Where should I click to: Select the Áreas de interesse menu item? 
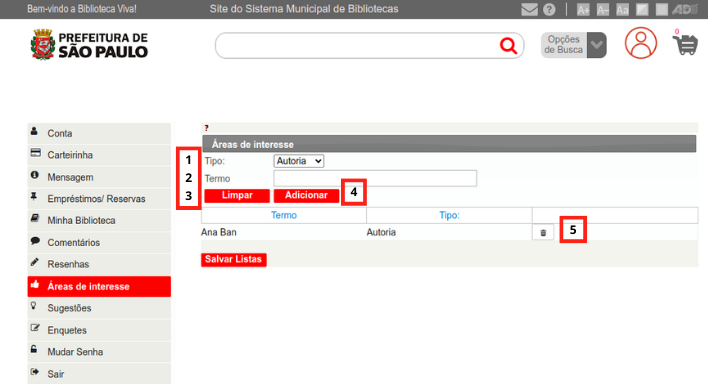point(99,286)
